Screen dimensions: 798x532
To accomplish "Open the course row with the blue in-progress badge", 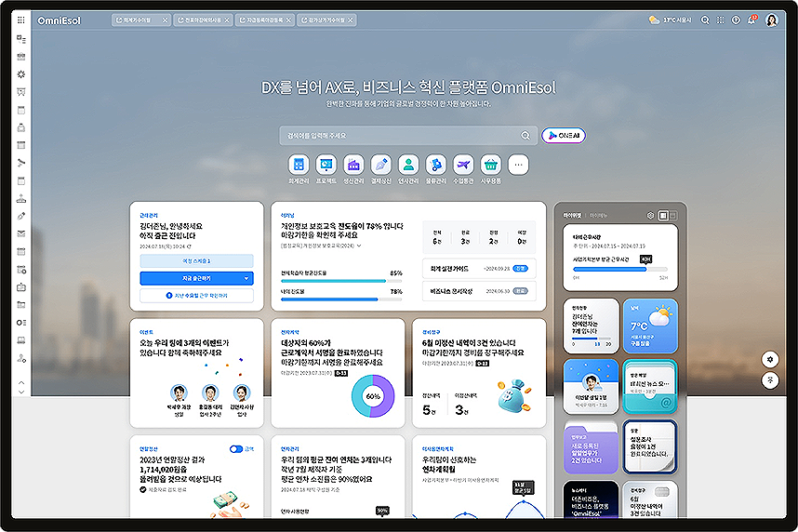I will click(479, 268).
